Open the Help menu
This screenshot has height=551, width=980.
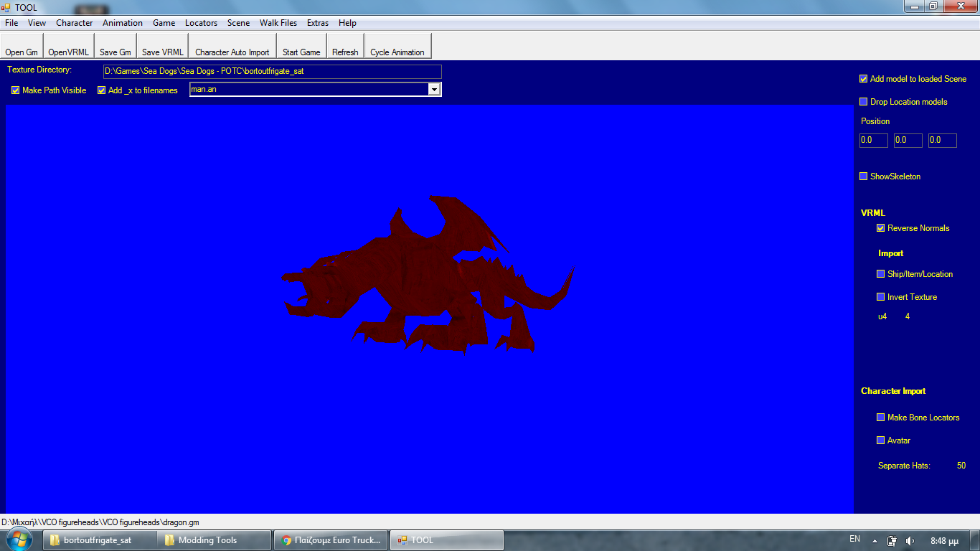click(347, 23)
